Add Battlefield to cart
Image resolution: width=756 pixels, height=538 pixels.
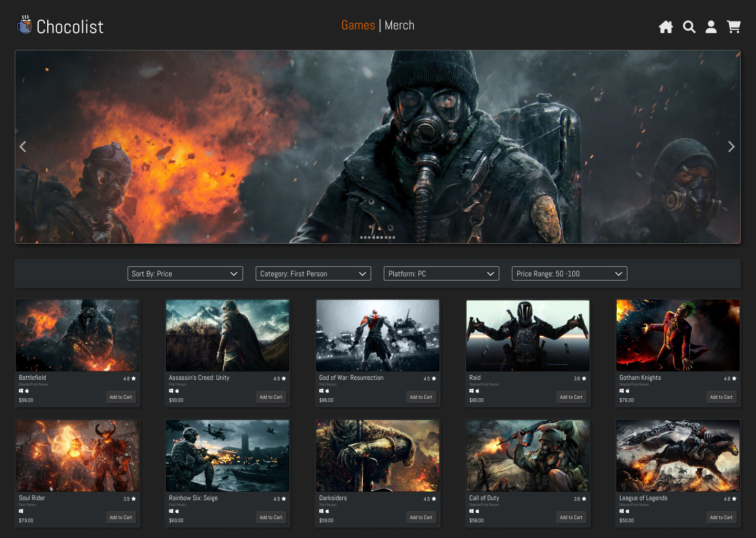121,397
